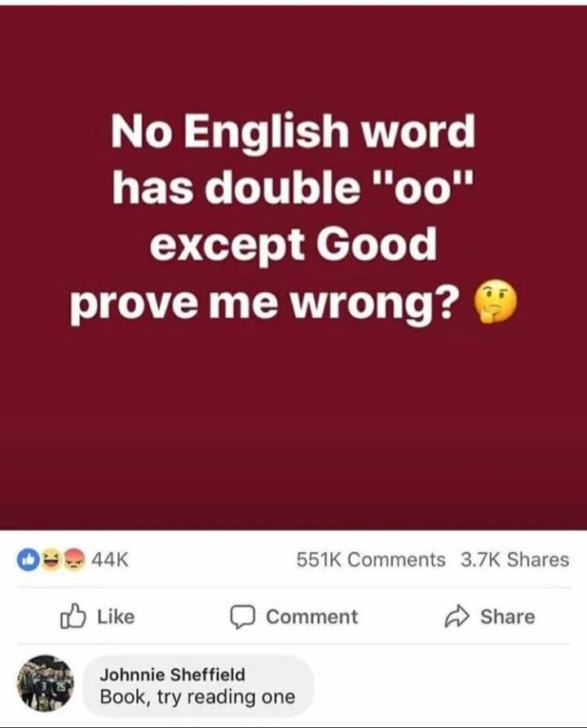Open Johnnie Sheffield's profile picture

pos(45,683)
